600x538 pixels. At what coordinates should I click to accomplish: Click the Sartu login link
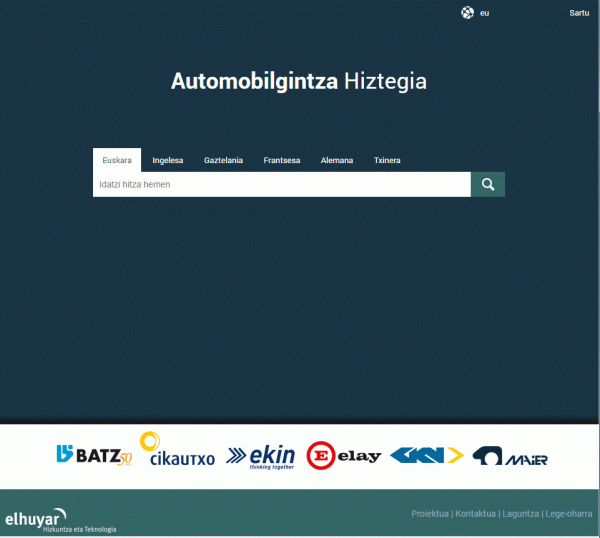pos(578,13)
